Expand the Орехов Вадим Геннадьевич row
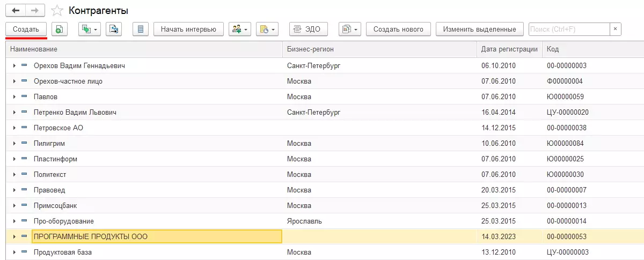Image resolution: width=644 pixels, height=260 pixels. (14, 66)
